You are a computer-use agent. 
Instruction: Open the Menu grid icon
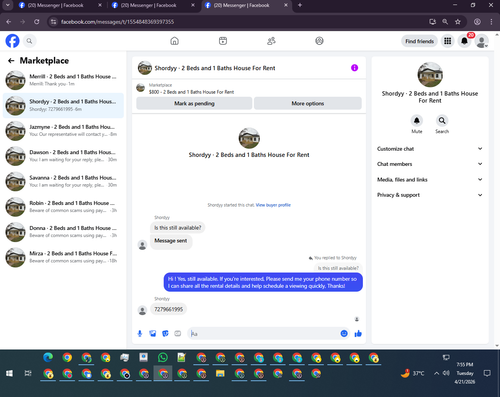point(448,41)
